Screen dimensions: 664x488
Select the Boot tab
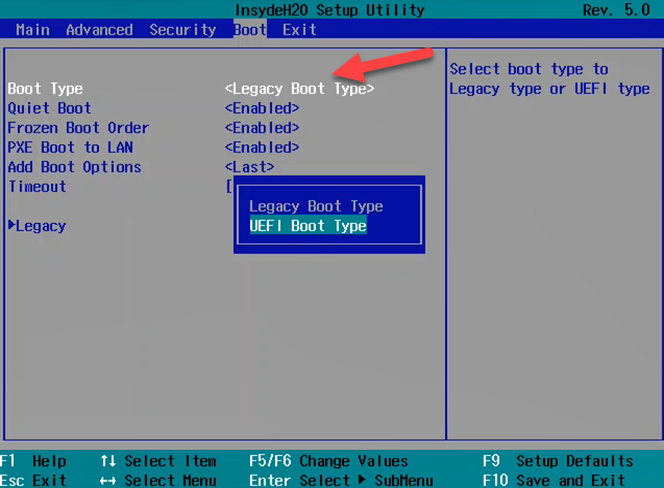coord(249,29)
